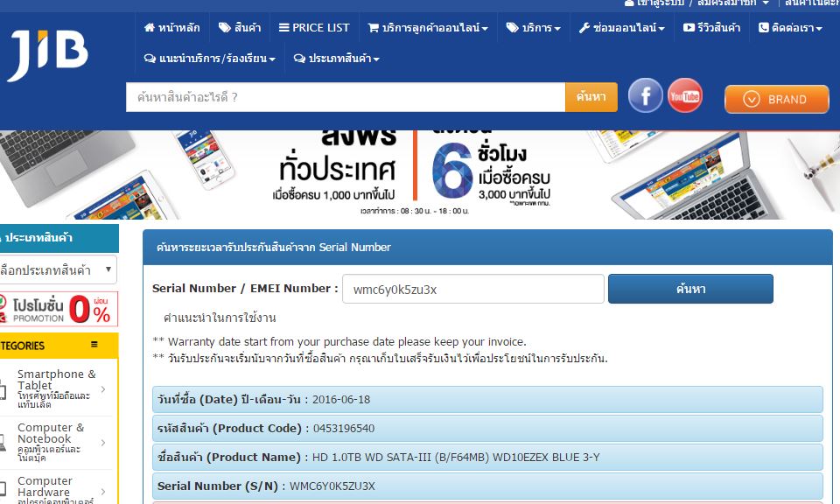
Task: Open the สินค้า products menu item
Action: click(x=240, y=27)
